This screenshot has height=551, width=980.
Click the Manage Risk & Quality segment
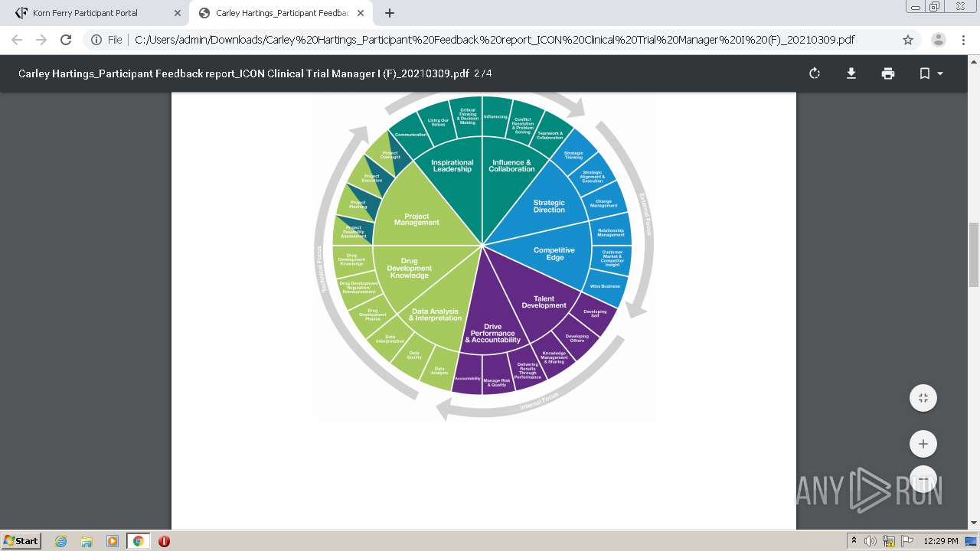coord(496,383)
